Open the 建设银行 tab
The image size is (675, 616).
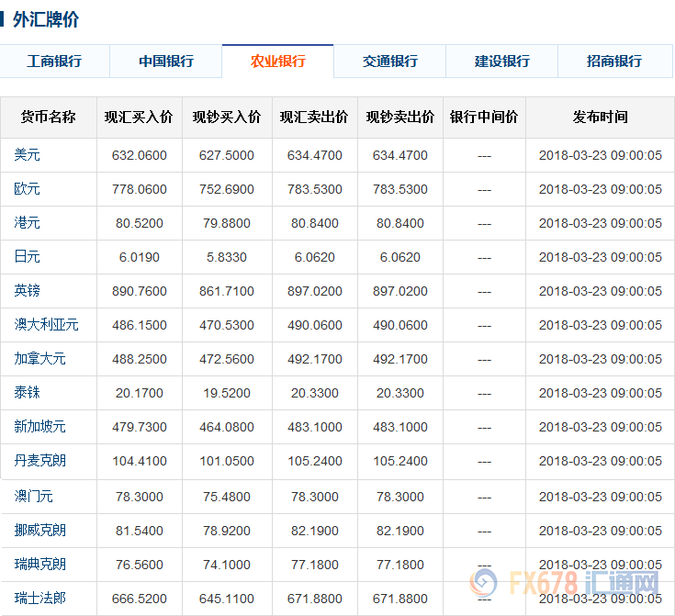[502, 62]
